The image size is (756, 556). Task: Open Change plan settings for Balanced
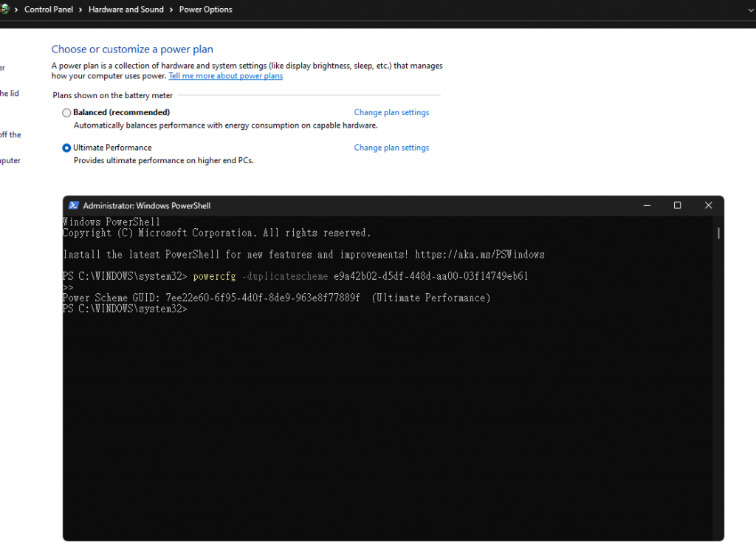391,112
